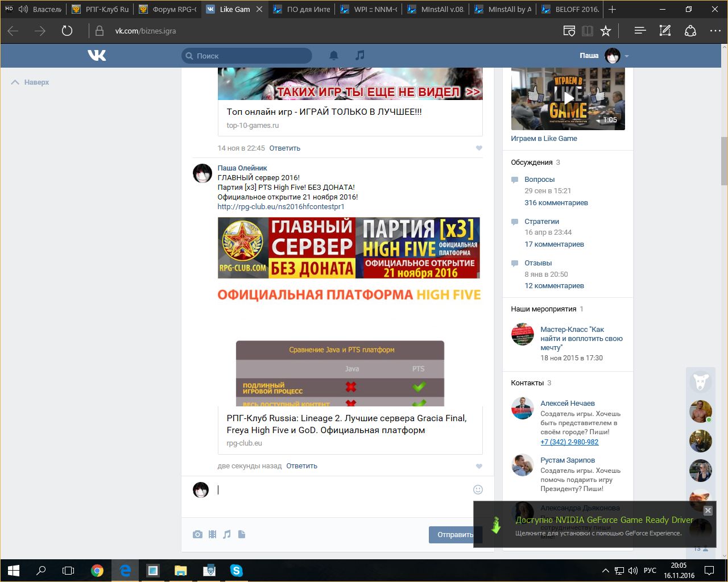Click the comment text input field
The height and width of the screenshot is (582, 728).
point(341,490)
